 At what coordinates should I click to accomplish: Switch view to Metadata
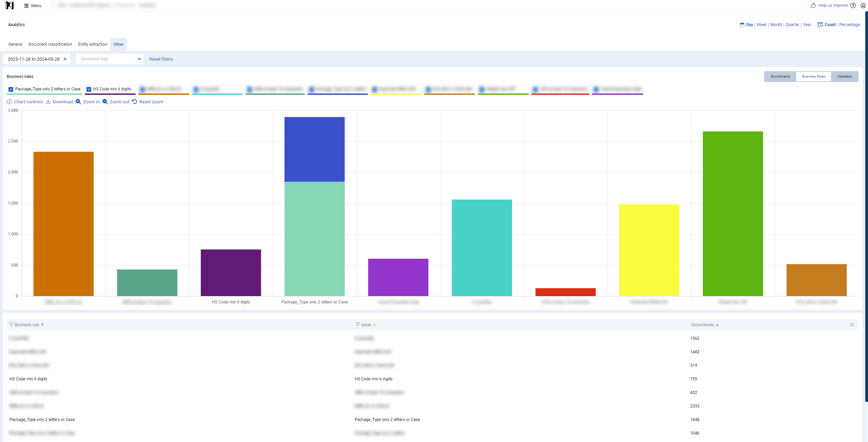coord(844,77)
